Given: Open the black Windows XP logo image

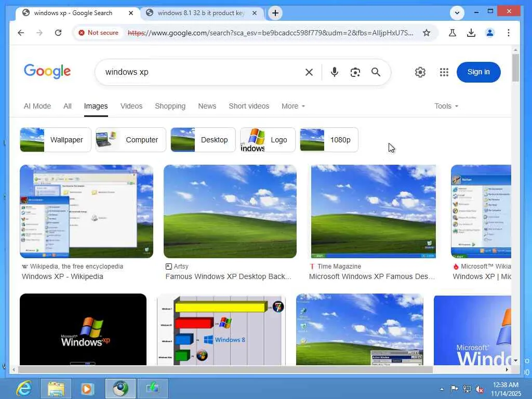Looking at the screenshot, I should (83, 329).
